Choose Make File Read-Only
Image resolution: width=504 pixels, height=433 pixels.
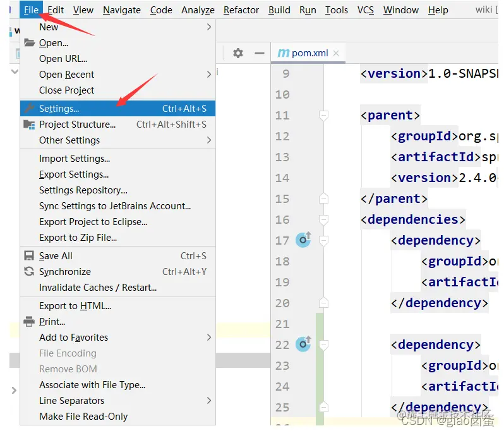click(117, 417)
